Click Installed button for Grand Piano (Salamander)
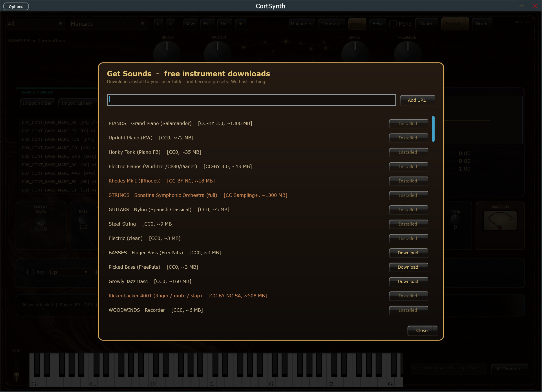This screenshot has height=392, width=542. [408, 123]
